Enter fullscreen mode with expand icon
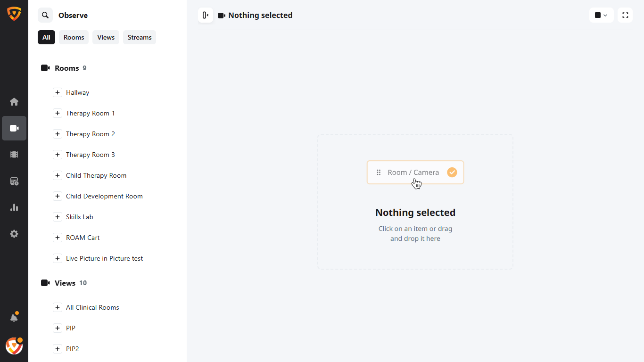This screenshot has width=644, height=362. (625, 15)
